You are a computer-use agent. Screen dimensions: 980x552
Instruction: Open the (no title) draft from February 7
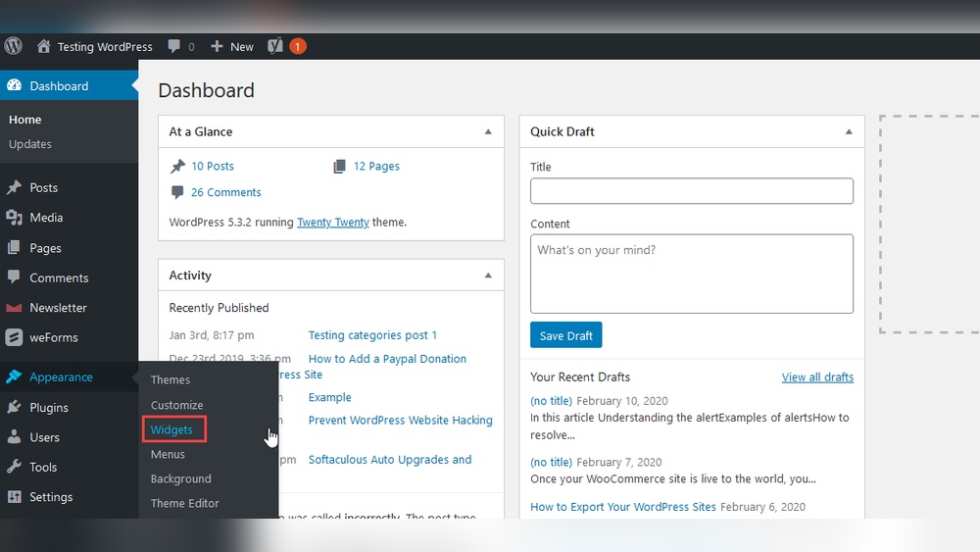click(x=551, y=462)
